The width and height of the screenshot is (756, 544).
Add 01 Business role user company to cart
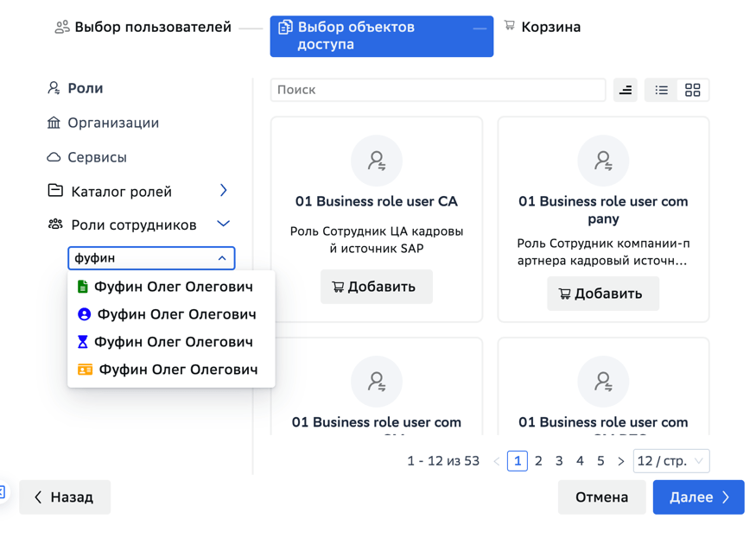tap(603, 294)
